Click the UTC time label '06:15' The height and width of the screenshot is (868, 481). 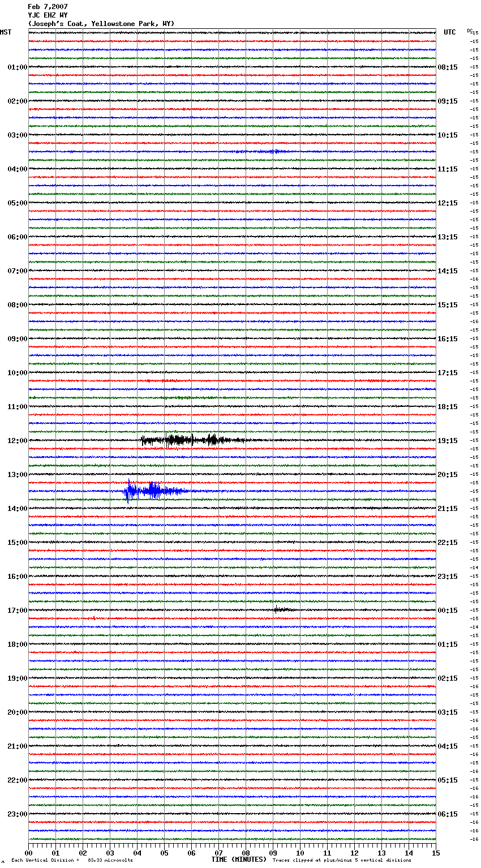coord(448,814)
